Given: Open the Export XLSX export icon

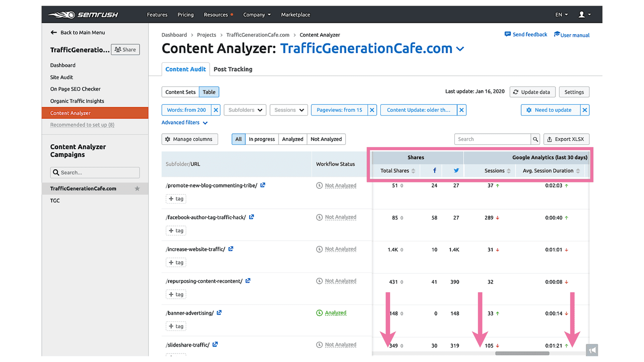Looking at the screenshot, I should (x=550, y=139).
